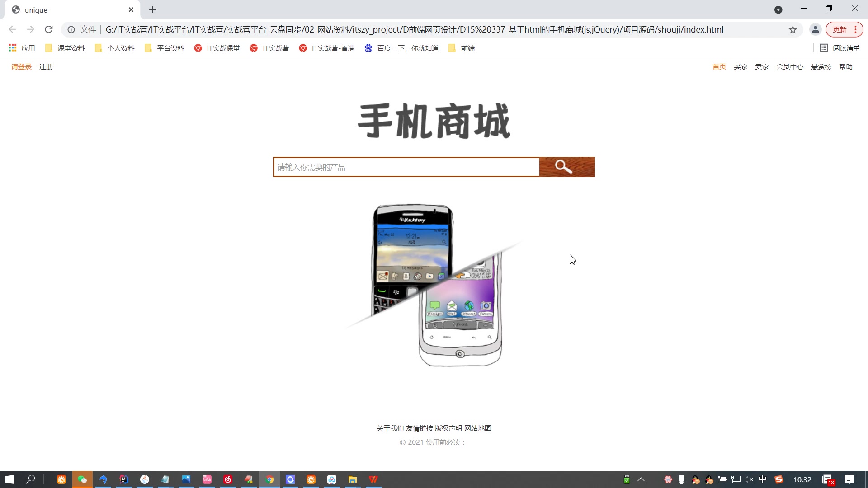Open IntelliJ IDEA taskbar icon
868x488 pixels.
pos(124,479)
